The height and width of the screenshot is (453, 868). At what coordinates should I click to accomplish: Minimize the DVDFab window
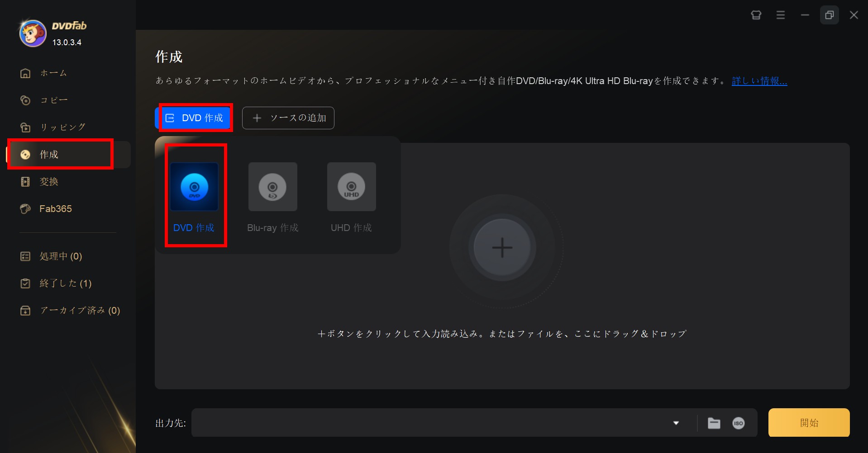tap(805, 15)
